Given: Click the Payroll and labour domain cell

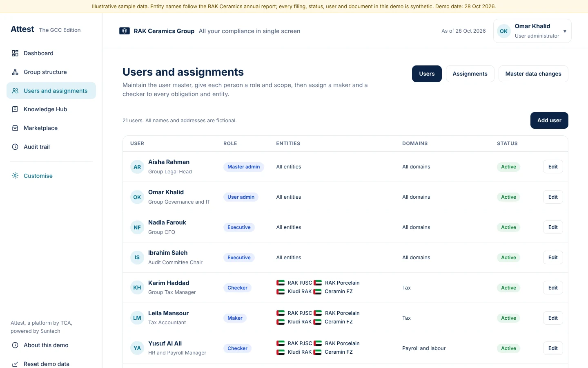Looking at the screenshot, I should (x=424, y=348).
